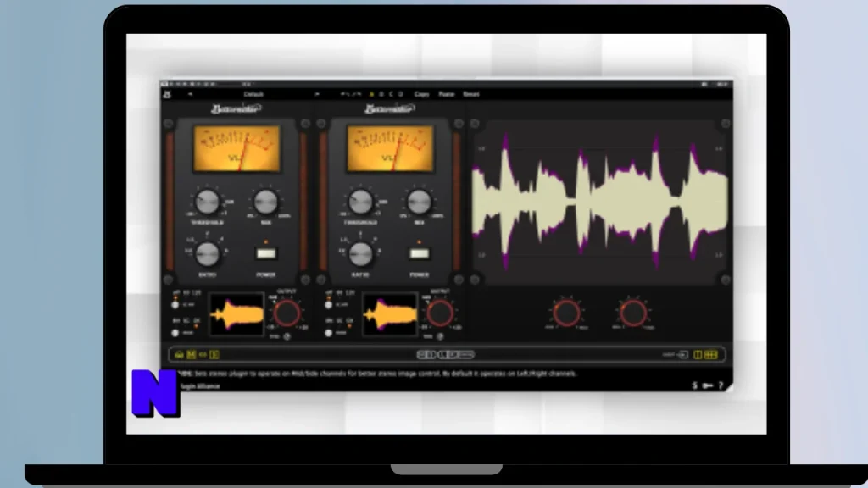
Task: Select settings bank A
Action: tap(371, 95)
